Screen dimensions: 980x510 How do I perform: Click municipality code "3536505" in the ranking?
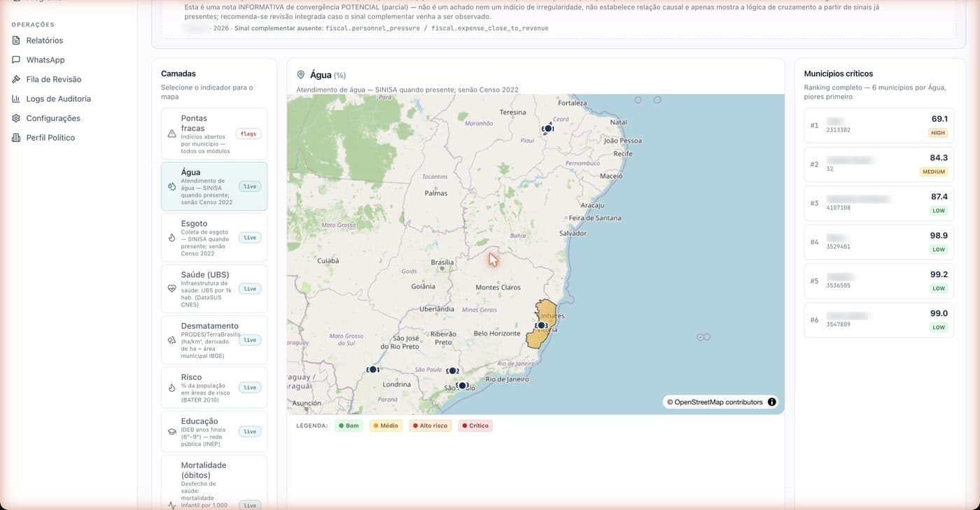[x=838, y=285]
